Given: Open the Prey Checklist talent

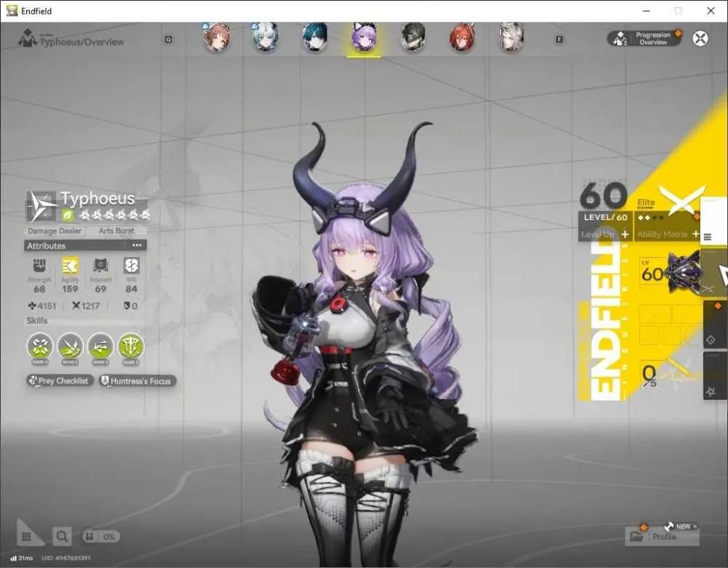Looking at the screenshot, I should [x=60, y=381].
